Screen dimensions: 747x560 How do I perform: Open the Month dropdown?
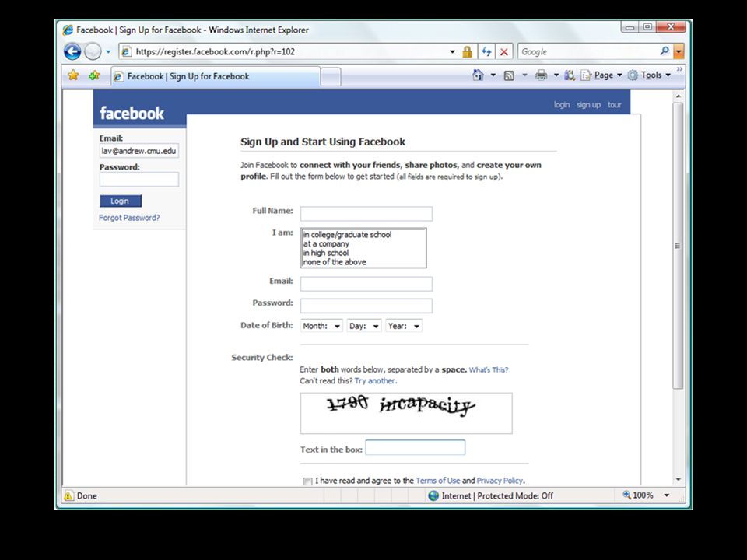[321, 326]
